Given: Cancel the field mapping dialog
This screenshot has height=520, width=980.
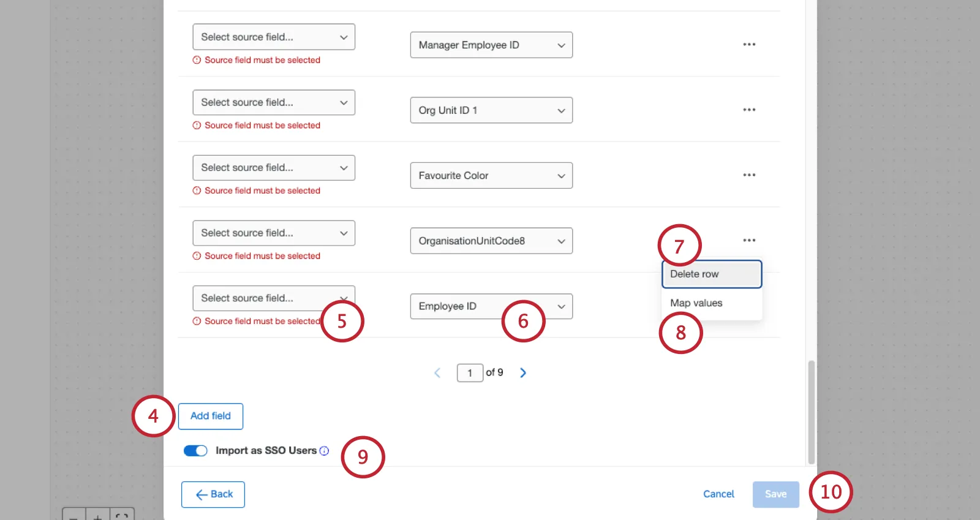Looking at the screenshot, I should 718,494.
